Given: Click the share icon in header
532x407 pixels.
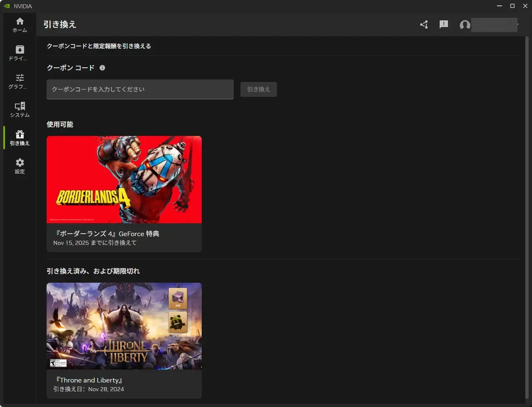Looking at the screenshot, I should (424, 25).
